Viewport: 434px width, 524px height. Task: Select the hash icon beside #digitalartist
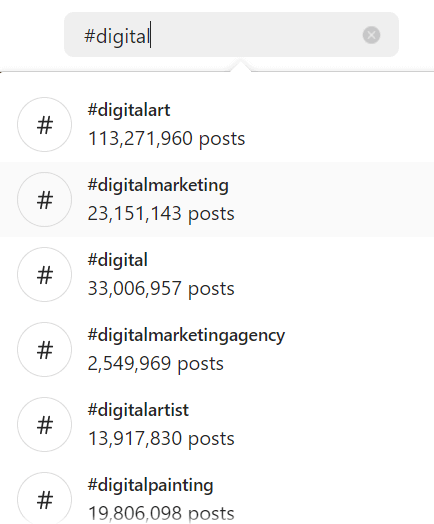point(44,424)
